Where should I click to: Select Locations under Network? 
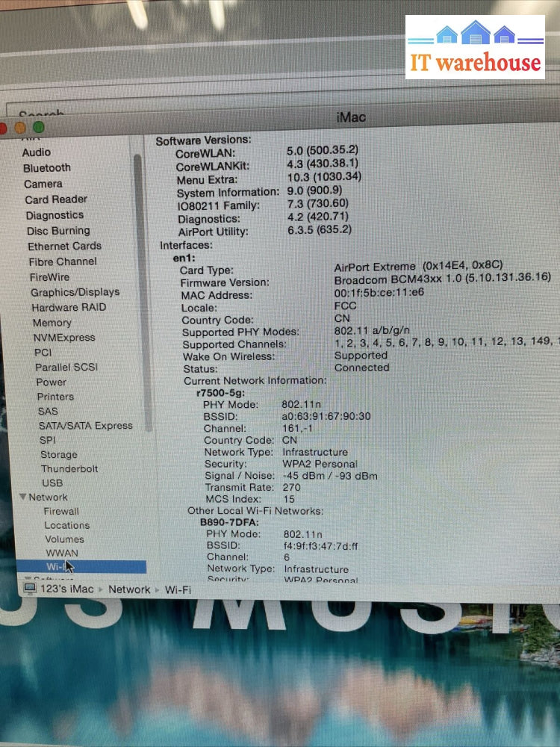[66, 526]
